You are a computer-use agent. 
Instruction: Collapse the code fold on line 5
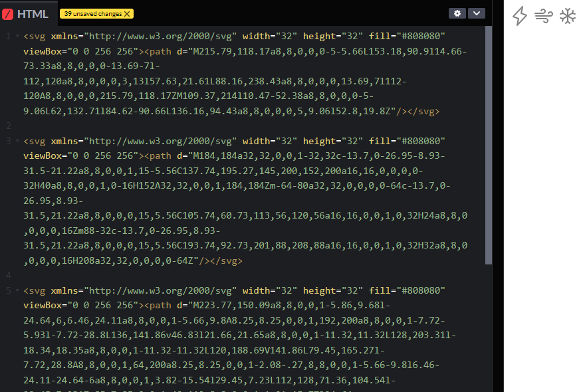17,290
